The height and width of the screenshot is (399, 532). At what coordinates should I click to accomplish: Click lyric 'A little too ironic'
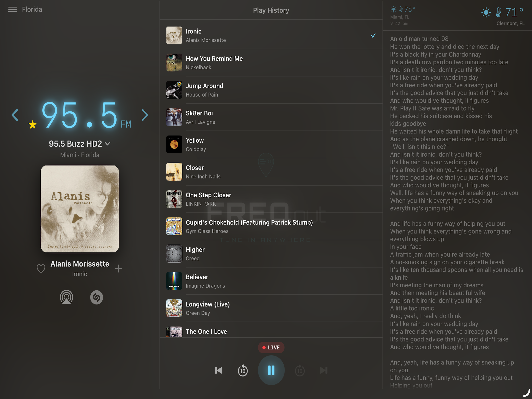coord(412,308)
